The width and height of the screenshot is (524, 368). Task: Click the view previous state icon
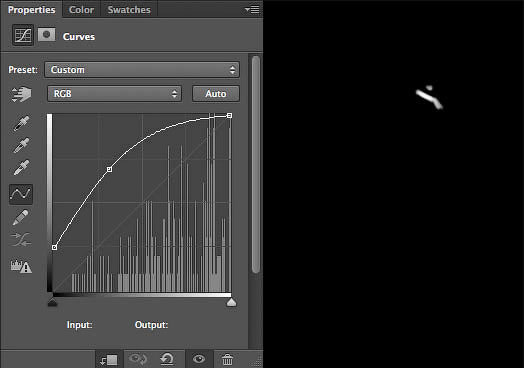(138, 359)
